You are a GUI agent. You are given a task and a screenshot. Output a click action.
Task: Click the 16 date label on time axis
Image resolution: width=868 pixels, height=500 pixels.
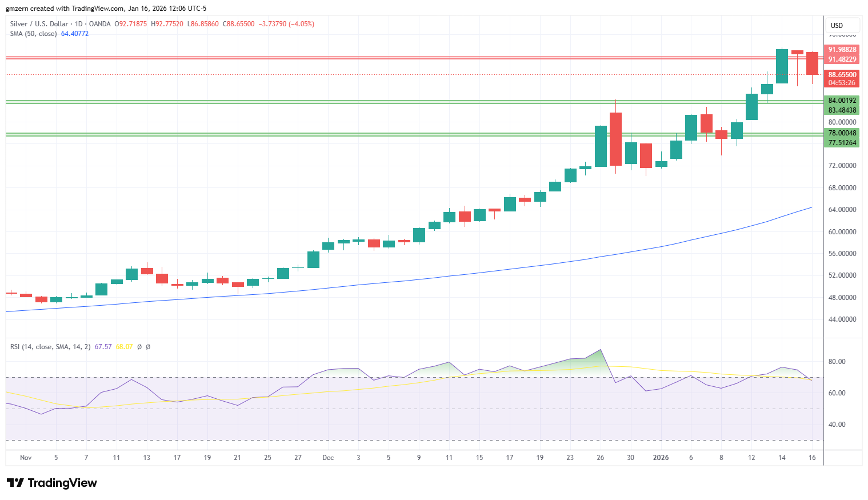tap(812, 458)
